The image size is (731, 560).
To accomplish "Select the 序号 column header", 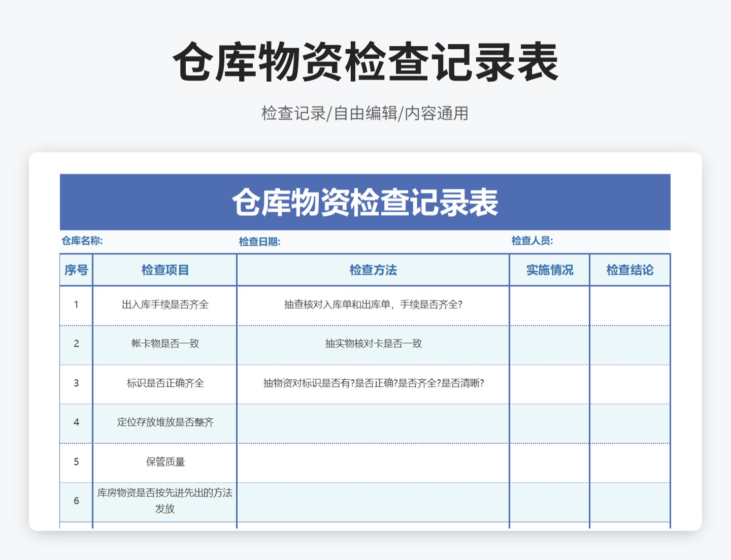I will [76, 270].
